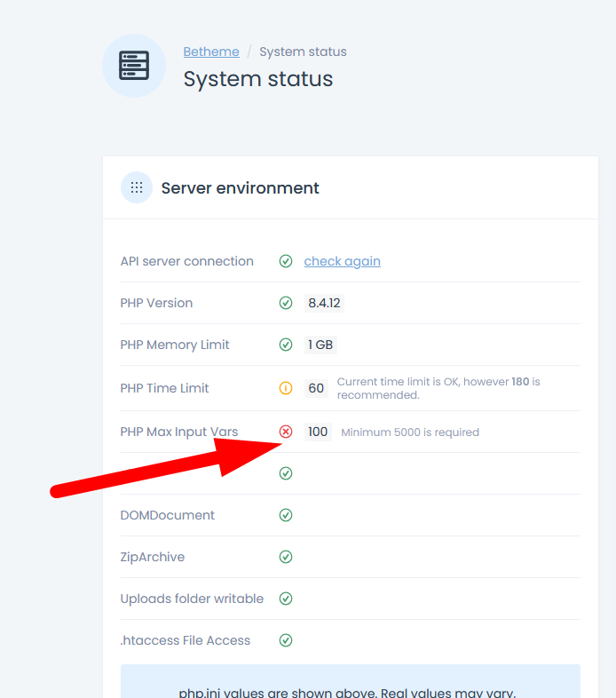616x698 pixels.
Task: Click green check beside PHP Version
Action: click(x=286, y=303)
